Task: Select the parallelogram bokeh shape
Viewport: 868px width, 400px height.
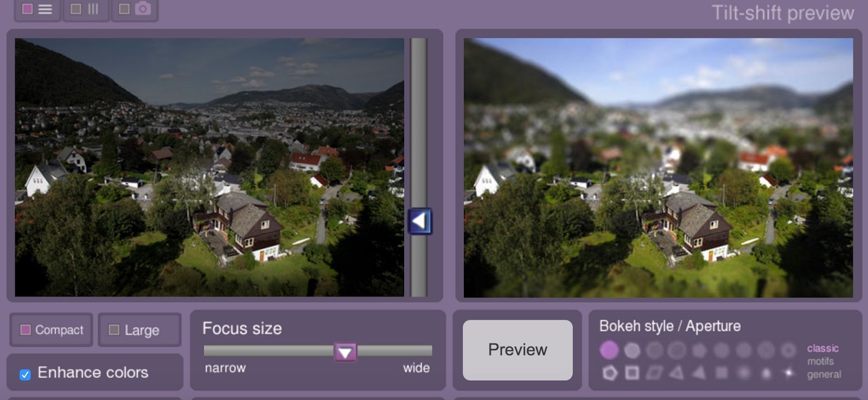Action: click(654, 373)
